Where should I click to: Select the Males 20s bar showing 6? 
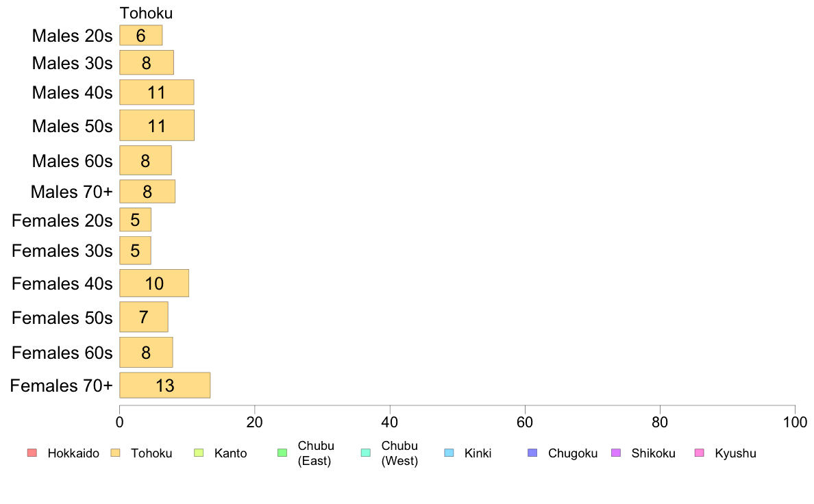140,36
